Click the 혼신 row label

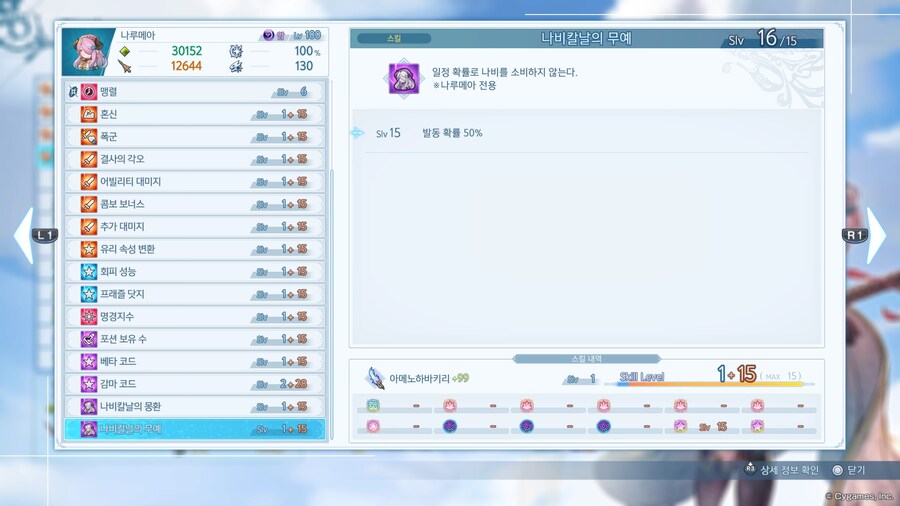[108, 114]
